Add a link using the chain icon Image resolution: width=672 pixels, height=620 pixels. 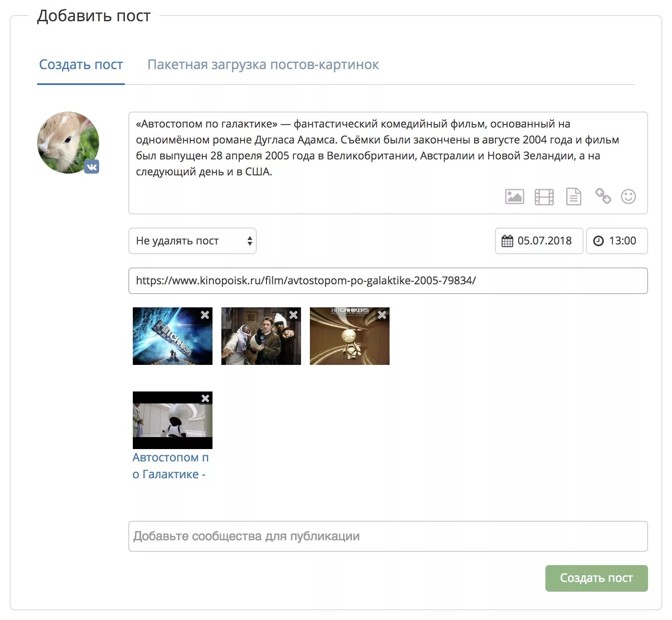click(x=602, y=196)
